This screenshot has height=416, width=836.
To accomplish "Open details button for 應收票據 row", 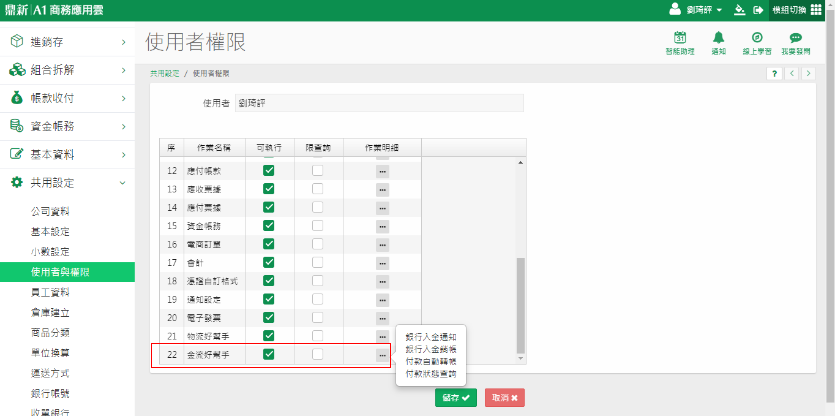I will click(x=382, y=190).
